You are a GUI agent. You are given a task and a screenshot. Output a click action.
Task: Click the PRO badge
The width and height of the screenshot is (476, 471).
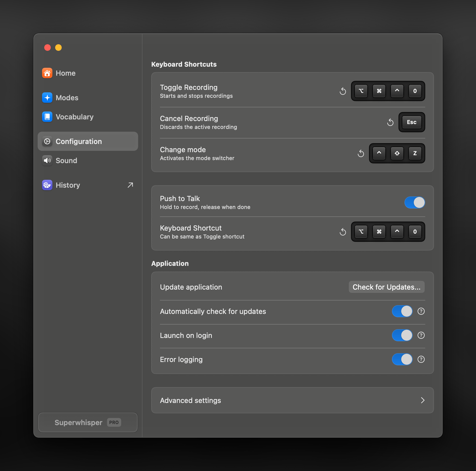114,422
